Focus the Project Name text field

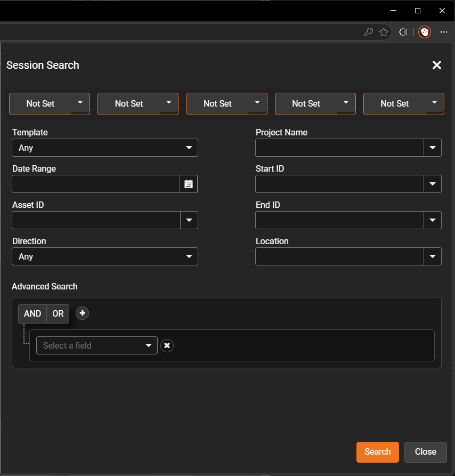click(339, 148)
